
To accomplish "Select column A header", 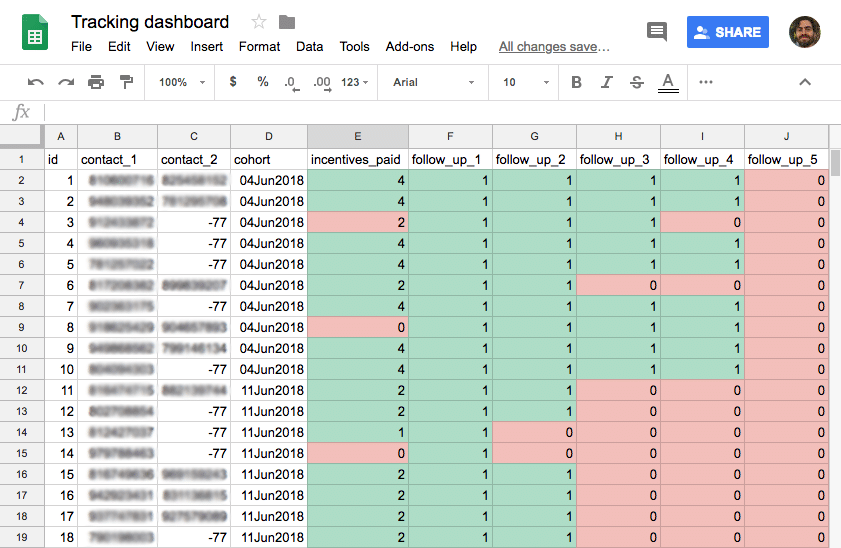I will 61,136.
